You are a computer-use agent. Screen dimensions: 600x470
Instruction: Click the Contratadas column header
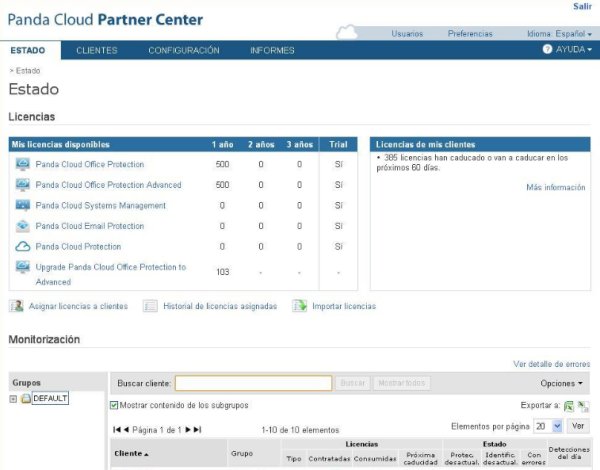[329, 459]
